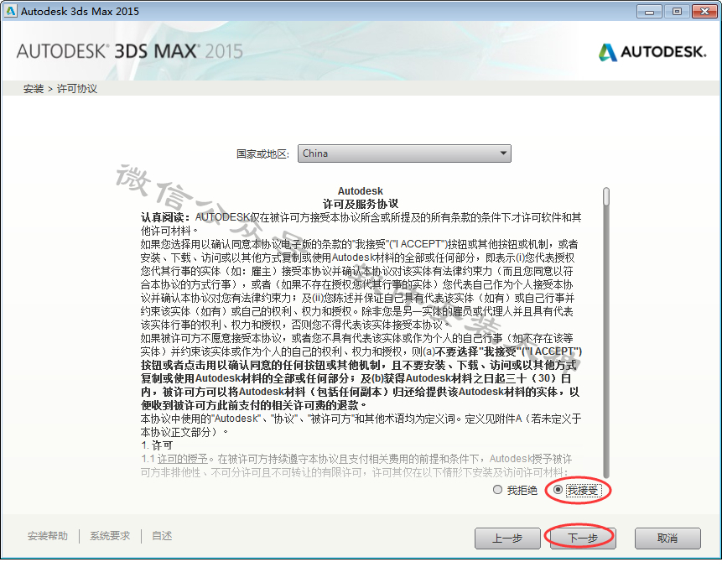Click the 认真阅读 bold text
The width and height of the screenshot is (722, 588).
165,217
